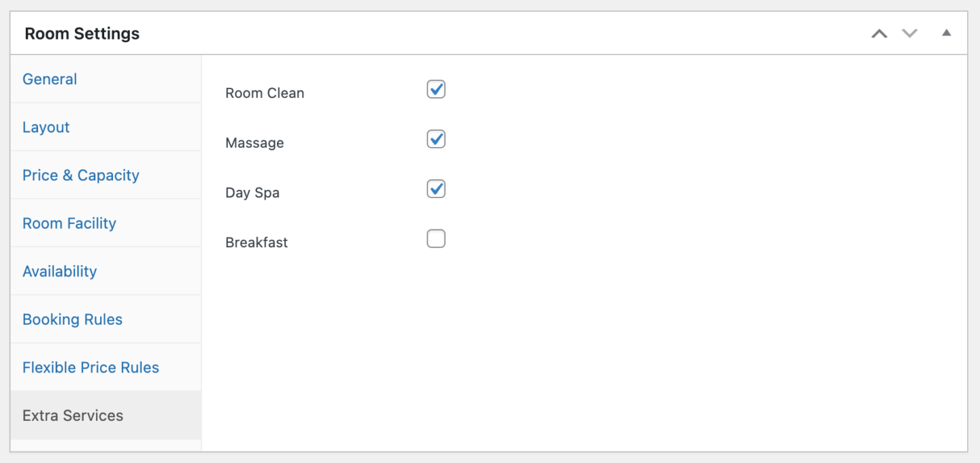Disable the Massage extra service
The image size is (980, 463).
click(436, 139)
